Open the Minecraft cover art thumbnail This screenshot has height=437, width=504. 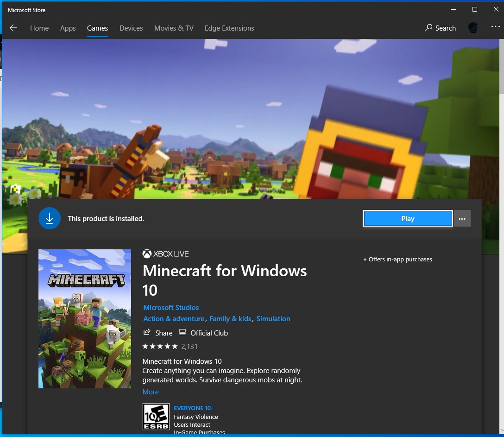click(85, 319)
